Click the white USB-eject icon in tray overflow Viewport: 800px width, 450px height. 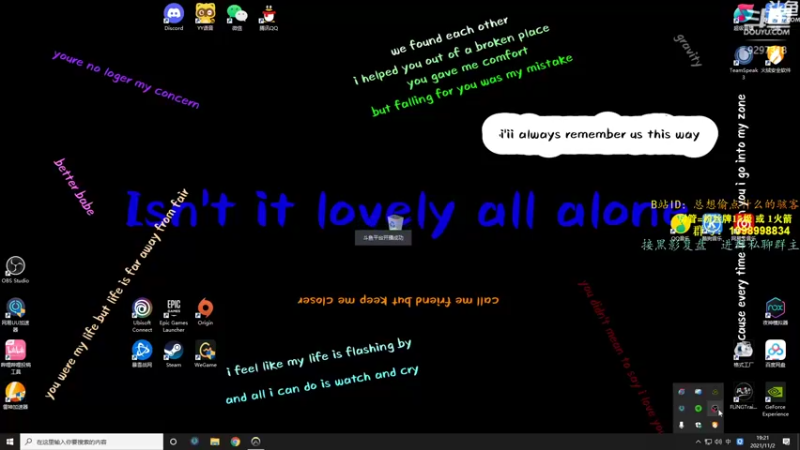681,425
